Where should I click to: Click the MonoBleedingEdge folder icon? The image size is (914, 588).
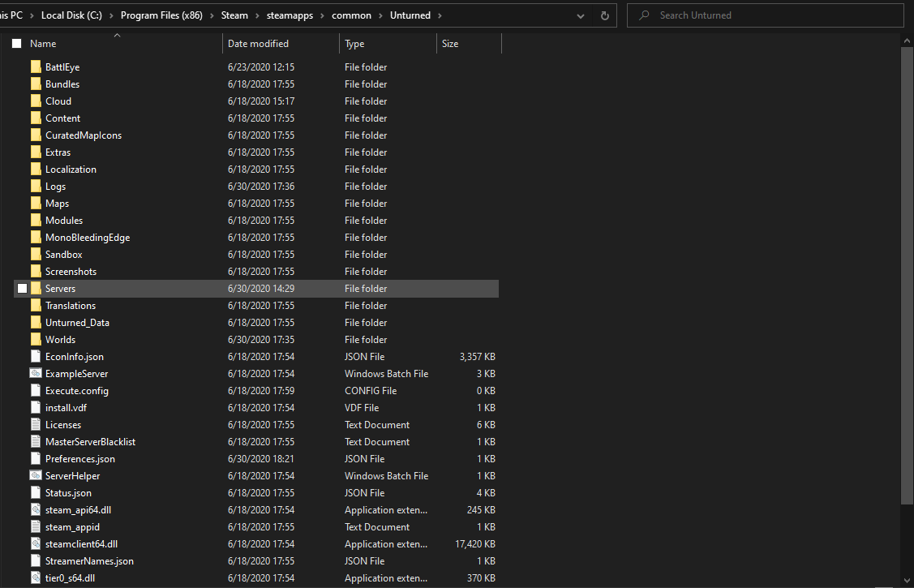[36, 237]
